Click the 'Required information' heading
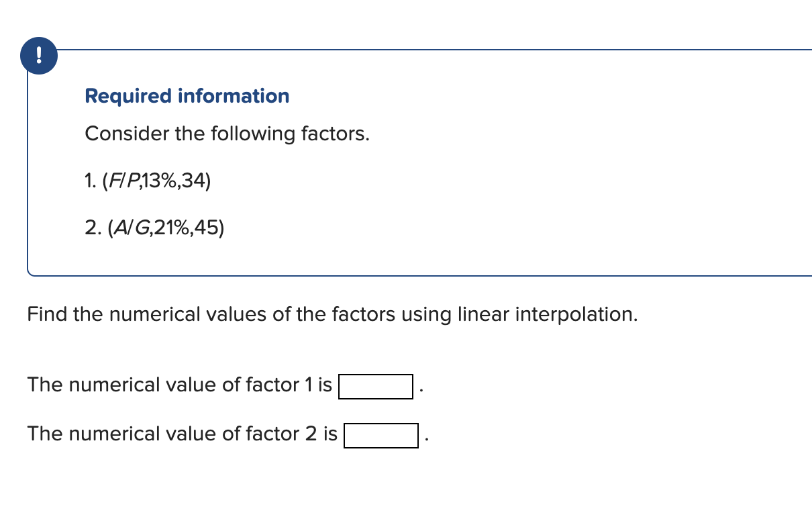Viewport: 812px width, 525px height. click(x=187, y=96)
